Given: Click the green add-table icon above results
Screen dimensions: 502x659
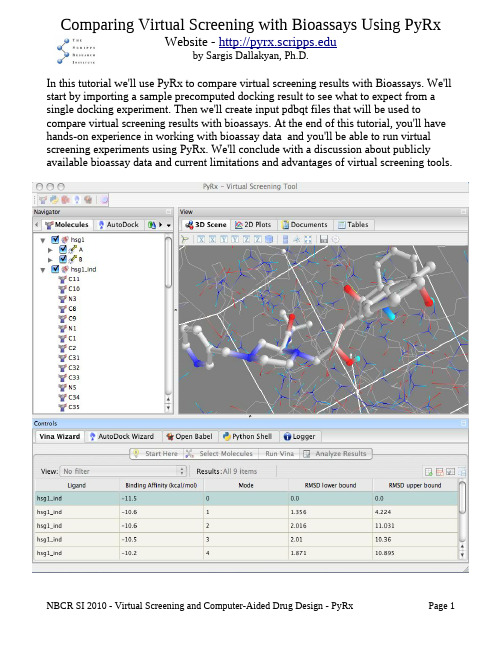Looking at the screenshot, I should tap(428, 472).
